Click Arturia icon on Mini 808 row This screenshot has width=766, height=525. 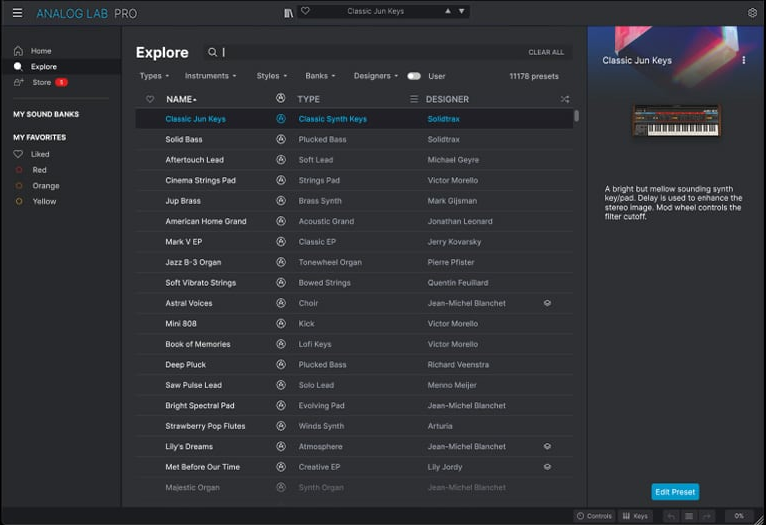281,324
